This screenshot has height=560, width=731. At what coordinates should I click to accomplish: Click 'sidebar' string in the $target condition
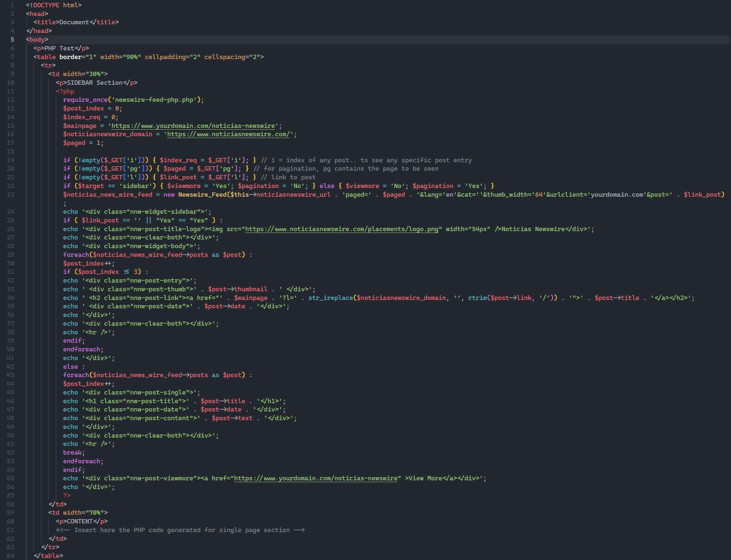pos(136,186)
